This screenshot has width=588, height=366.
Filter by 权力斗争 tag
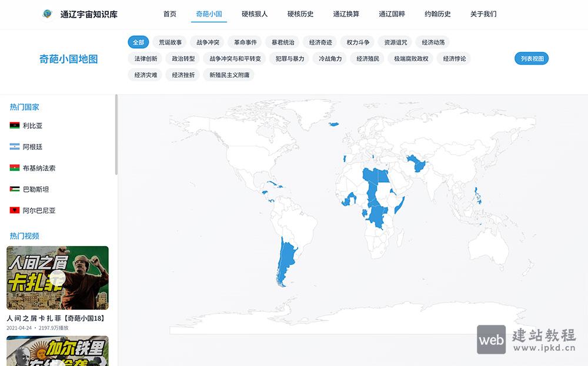coord(358,42)
